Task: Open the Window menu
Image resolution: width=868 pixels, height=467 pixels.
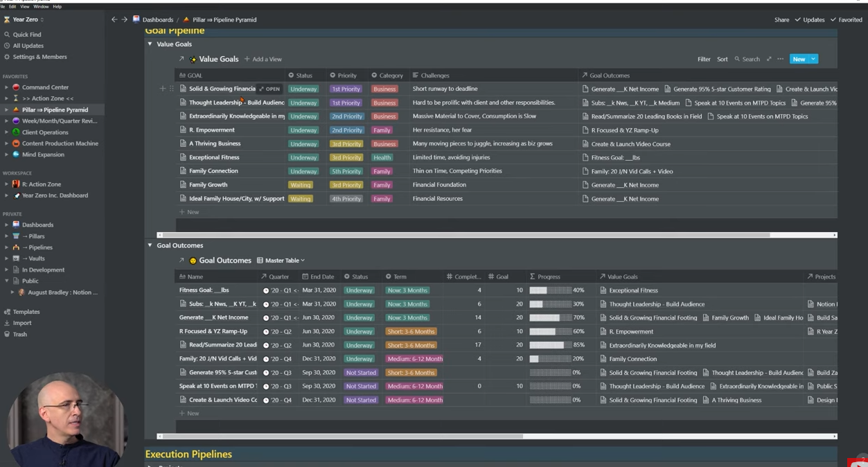Action: tap(41, 6)
